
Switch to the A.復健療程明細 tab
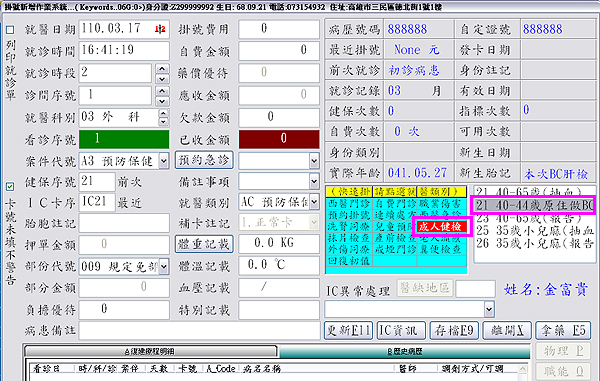pyautogui.click(x=150, y=351)
